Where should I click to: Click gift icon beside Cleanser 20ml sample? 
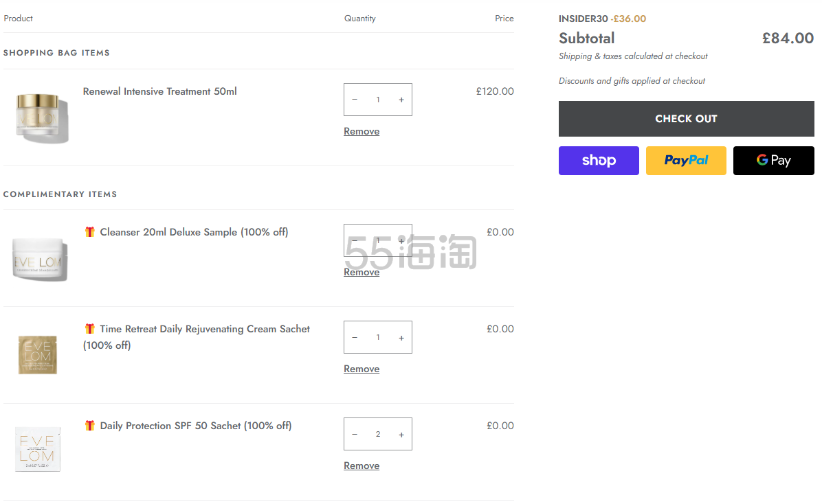coord(89,231)
